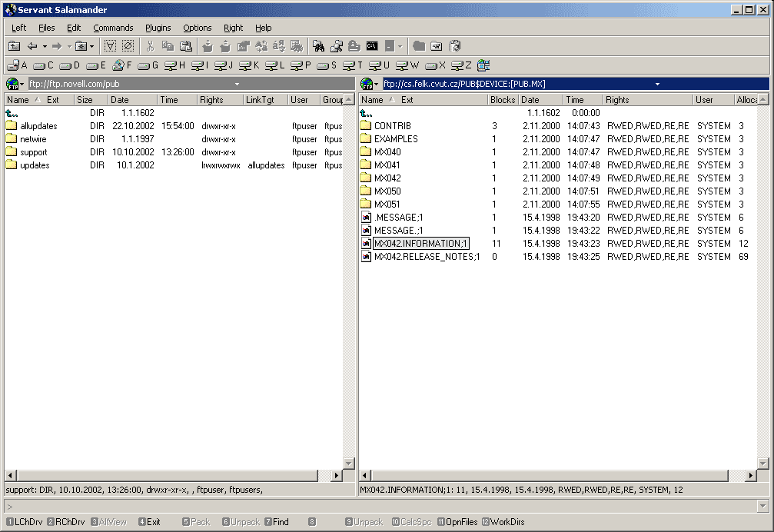Open the Plugins menu
This screenshot has height=532, width=774.
tap(158, 28)
